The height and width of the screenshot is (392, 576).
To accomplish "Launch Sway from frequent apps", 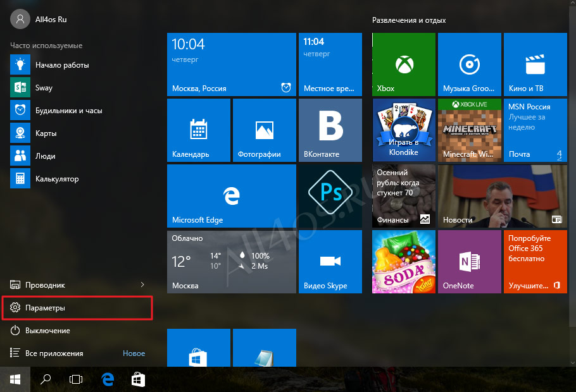I will point(77,87).
